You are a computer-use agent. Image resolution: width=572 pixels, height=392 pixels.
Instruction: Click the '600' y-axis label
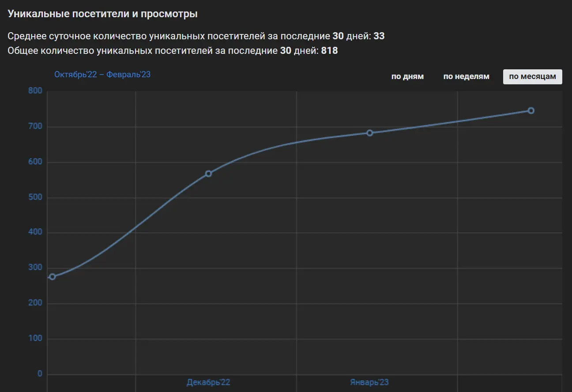pyautogui.click(x=35, y=162)
